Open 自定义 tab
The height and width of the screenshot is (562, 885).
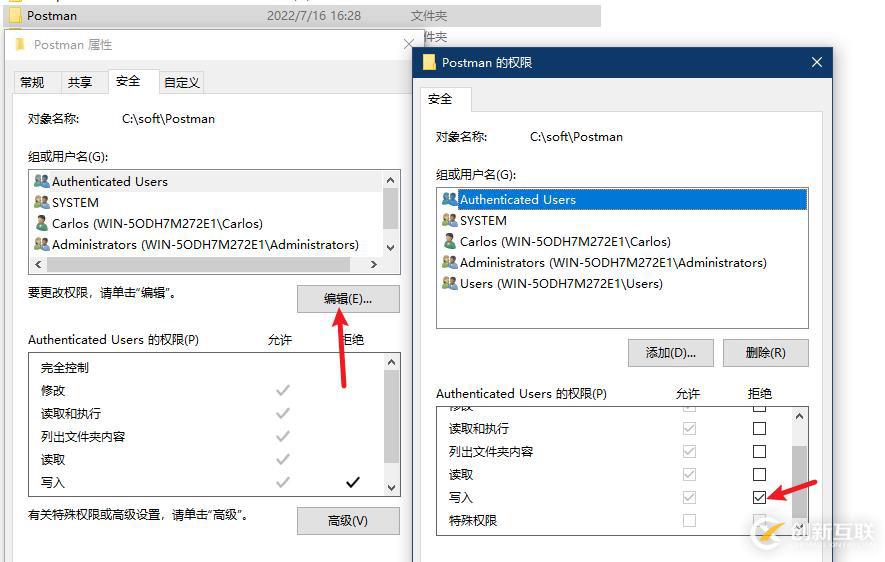182,82
